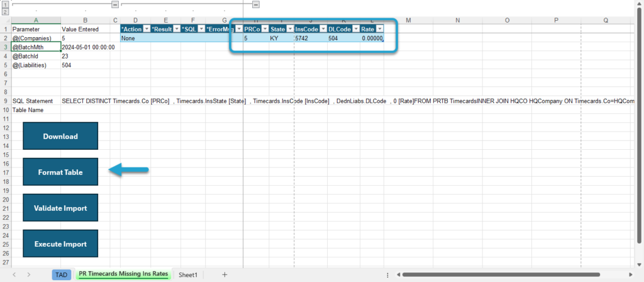The width and height of the screenshot is (644, 282).
Task: Click the '0.00000' Rate cell
Action: (x=372, y=38)
